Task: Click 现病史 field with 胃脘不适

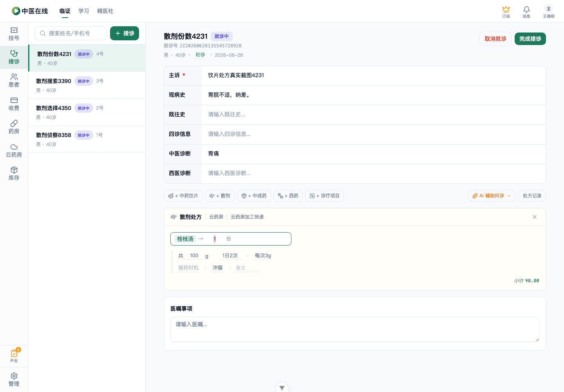Action: pyautogui.click(x=374, y=95)
